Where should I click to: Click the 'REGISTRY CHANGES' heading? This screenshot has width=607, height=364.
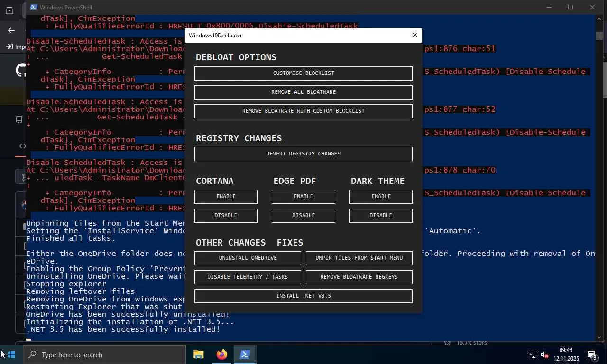[x=239, y=138]
